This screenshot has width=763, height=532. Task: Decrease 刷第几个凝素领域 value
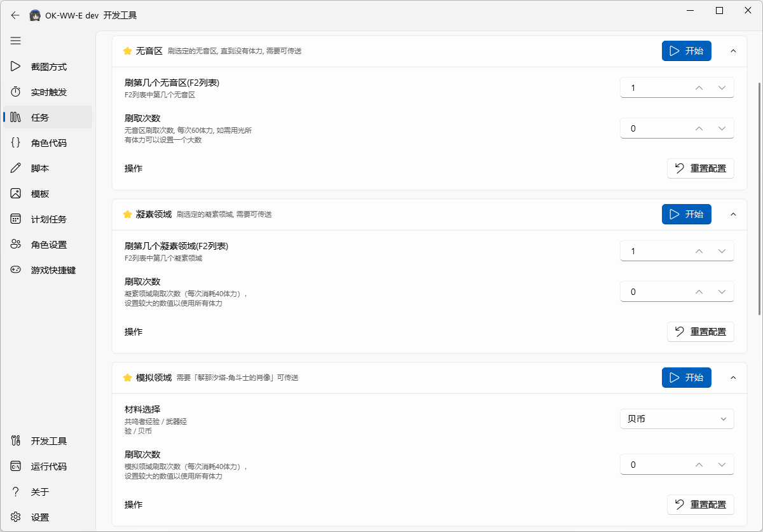[x=722, y=251]
